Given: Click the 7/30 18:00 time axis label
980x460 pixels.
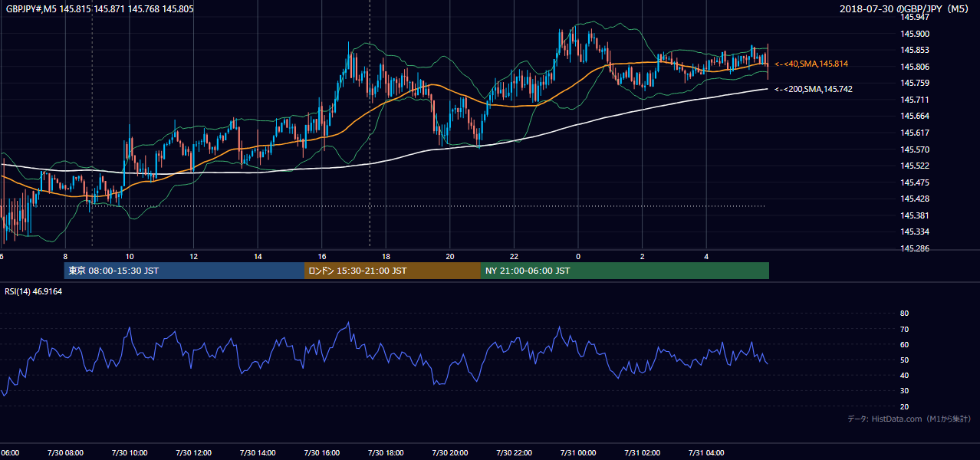Looking at the screenshot, I should coord(386,452).
